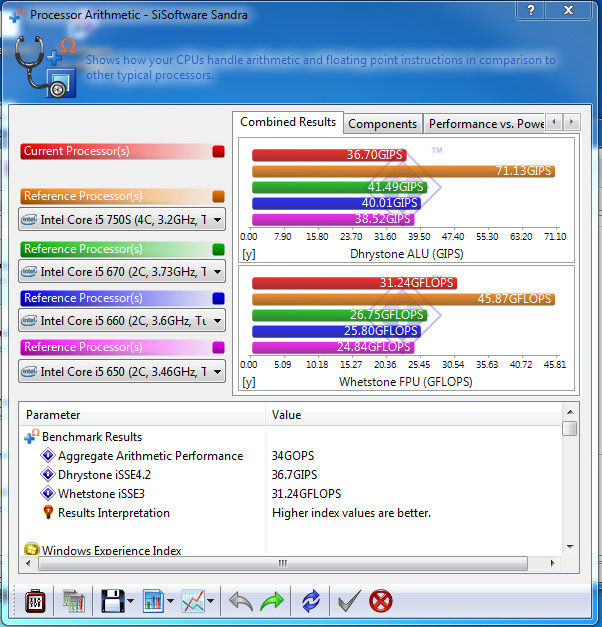Screen dimensions: 602x627
Task: Open the line graph icon's dropdown arrow
Action: pyautogui.click(x=211, y=601)
